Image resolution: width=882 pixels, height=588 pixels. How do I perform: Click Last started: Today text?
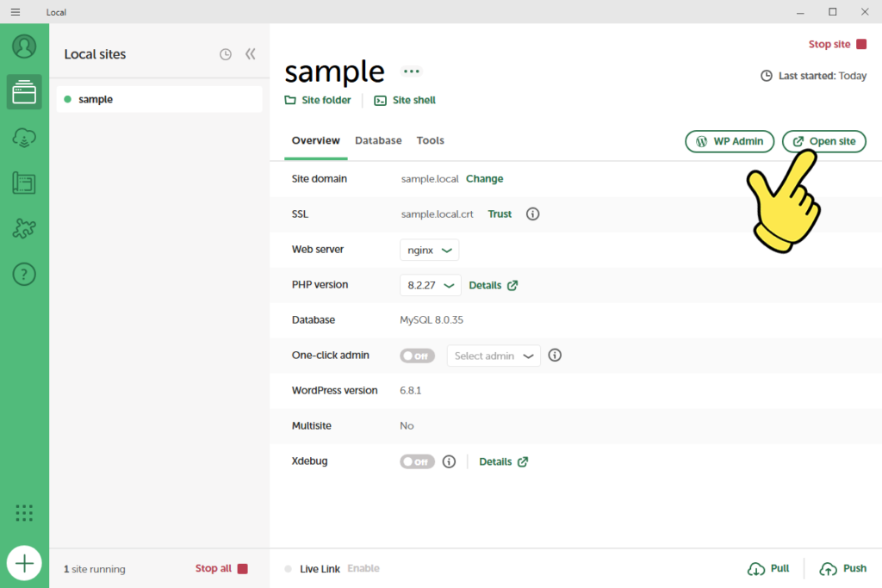point(823,76)
